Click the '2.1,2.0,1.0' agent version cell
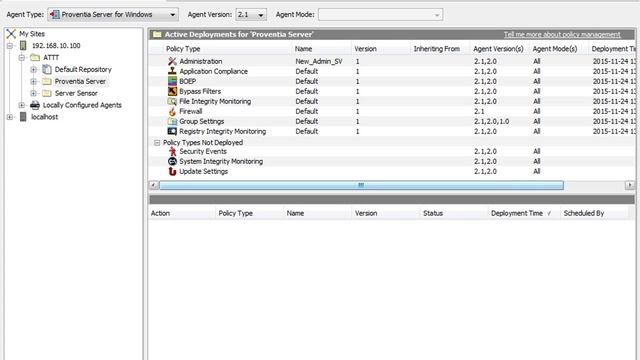Viewport: 640px width, 360px height. 491,121
